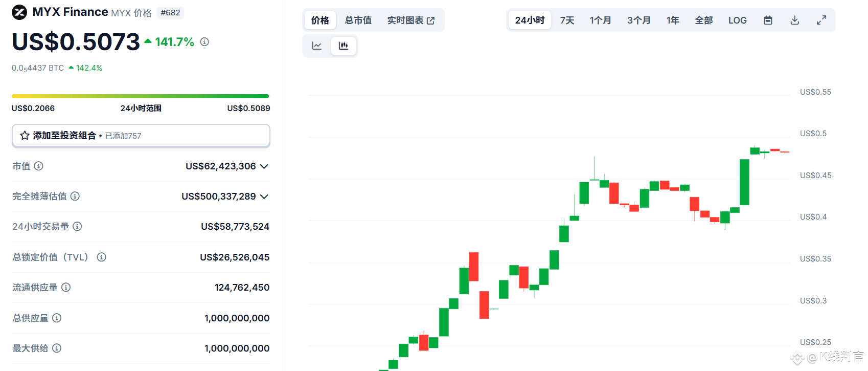868x371 pixels.
Task: Select the 价格 chart tab
Action: [320, 20]
